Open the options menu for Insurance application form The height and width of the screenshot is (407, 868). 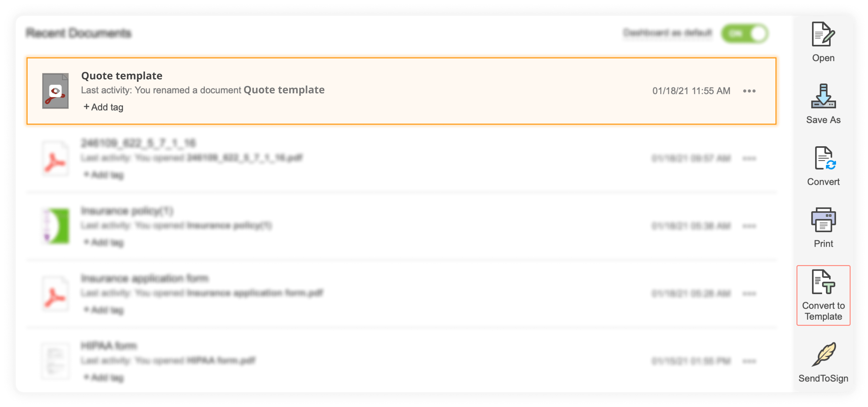749,293
